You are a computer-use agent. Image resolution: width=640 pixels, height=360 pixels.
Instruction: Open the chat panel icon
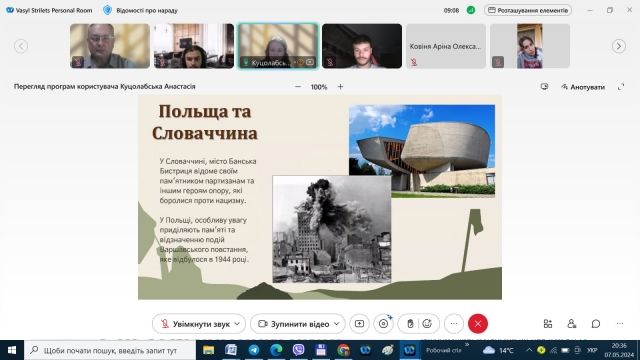(x=596, y=324)
